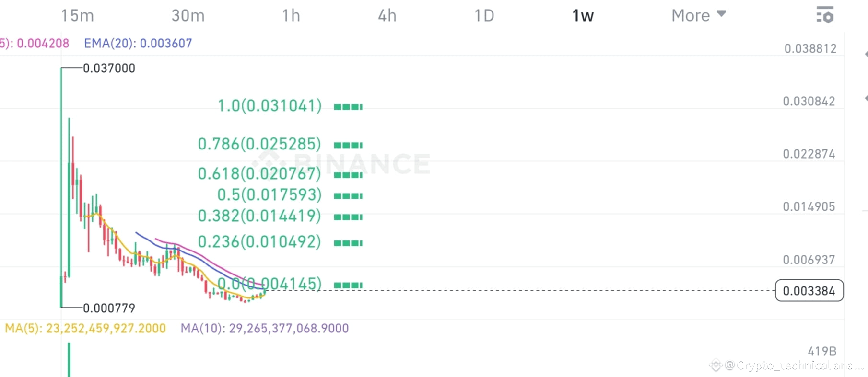This screenshot has width=868, height=377.
Task: Switch to the 1D timeframe
Action: coord(484,15)
